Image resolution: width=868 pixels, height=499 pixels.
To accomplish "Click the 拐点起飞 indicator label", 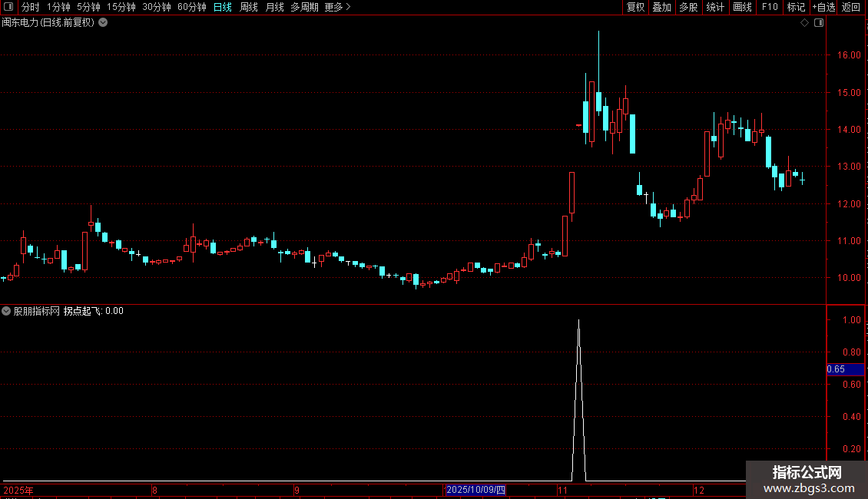I will tap(82, 311).
